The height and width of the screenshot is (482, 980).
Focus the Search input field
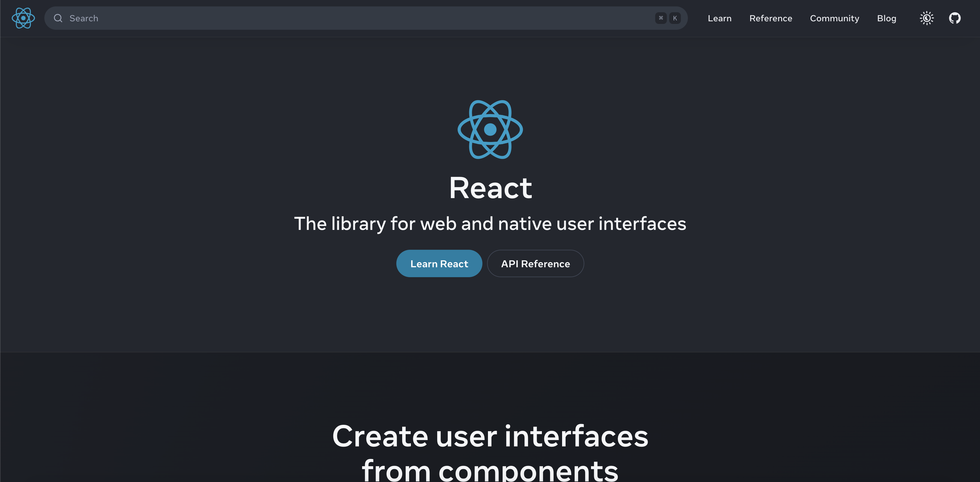pos(366,18)
